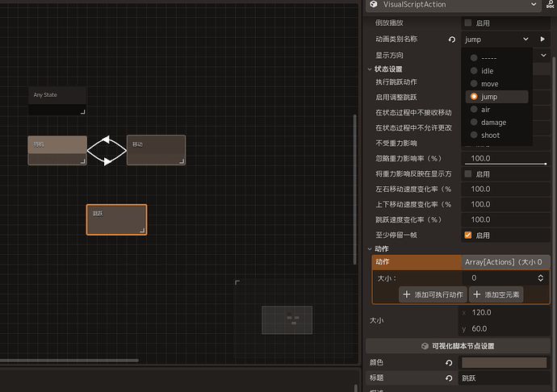Image resolution: width=557 pixels, height=392 pixels.
Task: Edit the size x value 120.0
Action: [504, 312]
